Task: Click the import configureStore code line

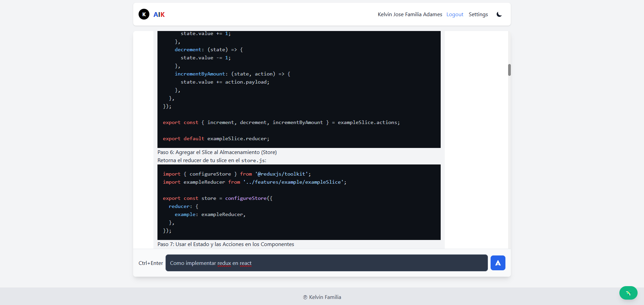Action: tap(237, 174)
